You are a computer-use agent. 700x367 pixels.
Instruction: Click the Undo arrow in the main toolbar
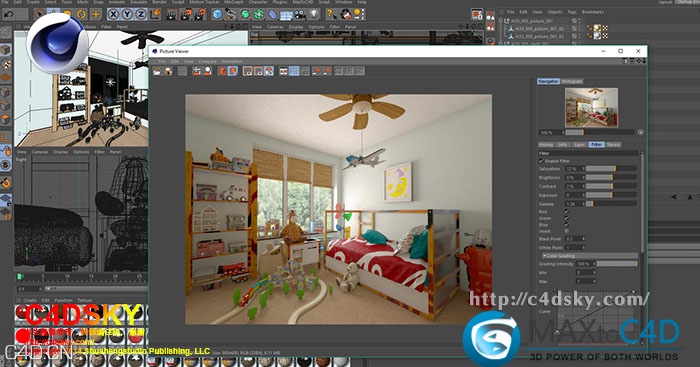(8, 14)
